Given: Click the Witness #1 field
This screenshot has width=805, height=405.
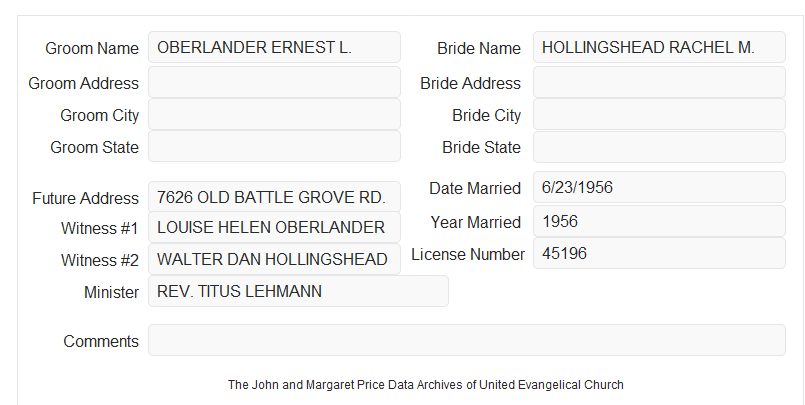Looking at the screenshot, I should 274,227.
